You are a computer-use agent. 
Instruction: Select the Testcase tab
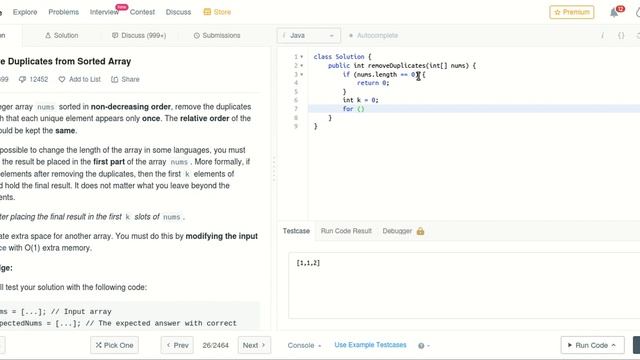pos(296,231)
